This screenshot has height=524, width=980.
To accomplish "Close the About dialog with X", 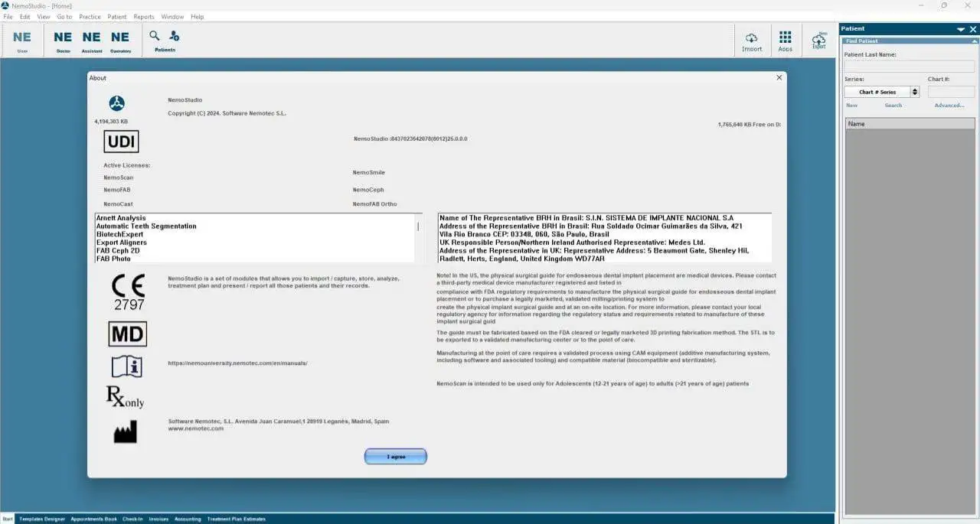I will 779,77.
